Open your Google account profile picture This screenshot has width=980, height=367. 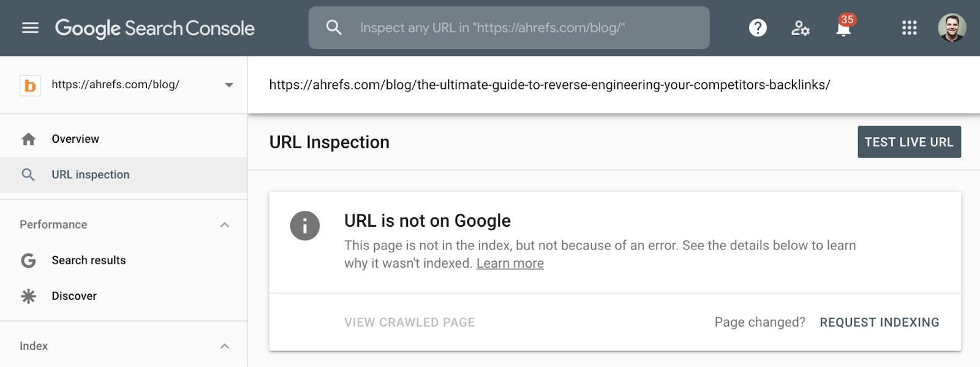click(x=953, y=28)
